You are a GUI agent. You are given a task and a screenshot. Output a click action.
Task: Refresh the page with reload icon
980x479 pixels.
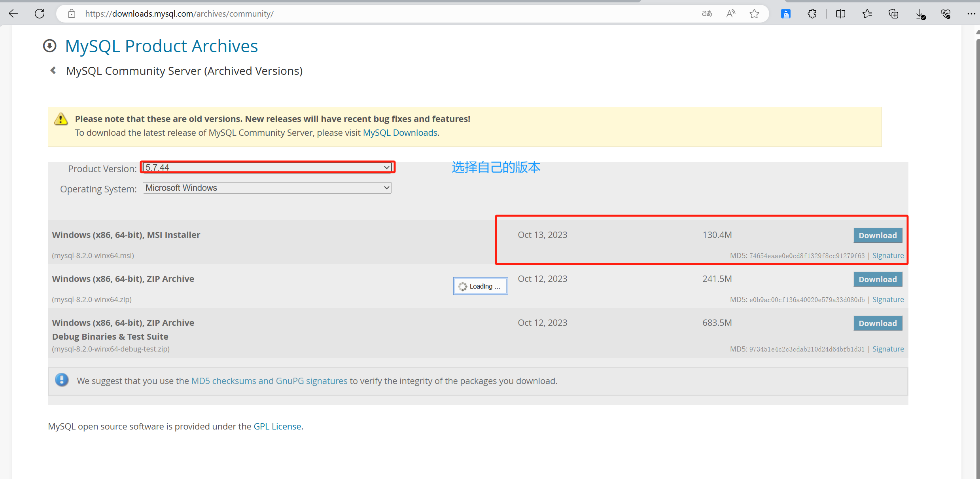click(40, 14)
